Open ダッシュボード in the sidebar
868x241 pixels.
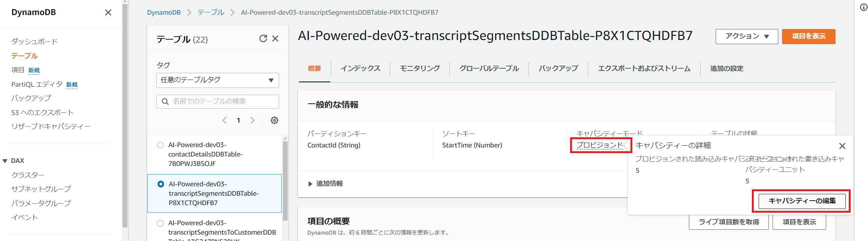(x=34, y=41)
